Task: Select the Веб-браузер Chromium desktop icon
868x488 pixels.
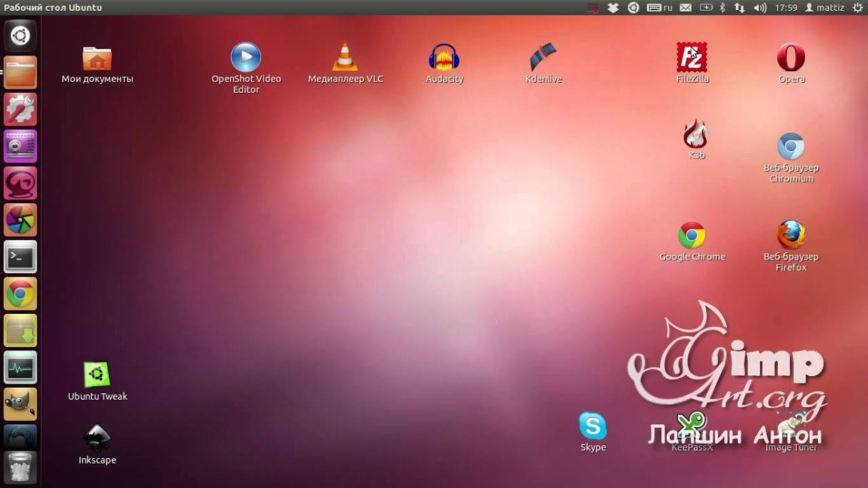Action: click(x=791, y=158)
